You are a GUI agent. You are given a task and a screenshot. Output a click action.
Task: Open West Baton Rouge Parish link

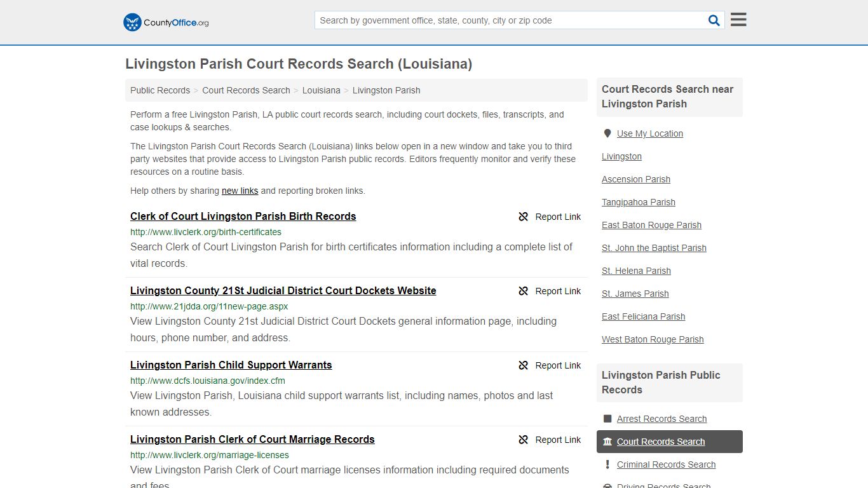click(653, 339)
